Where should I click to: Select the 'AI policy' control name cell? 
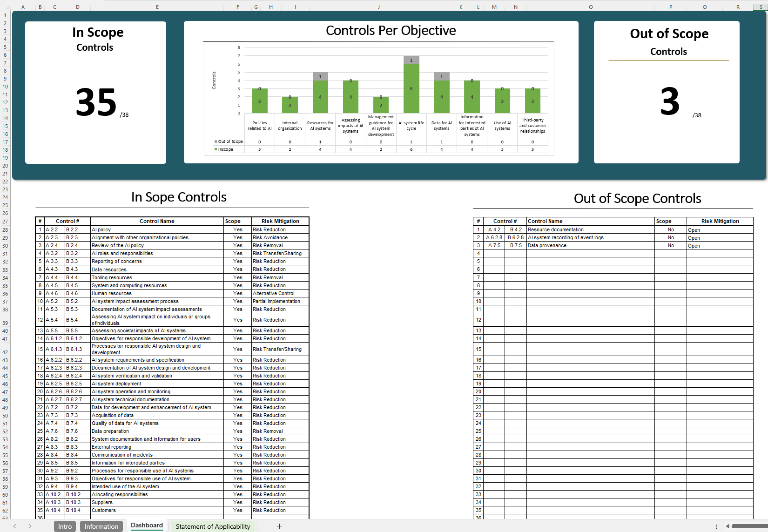point(157,229)
